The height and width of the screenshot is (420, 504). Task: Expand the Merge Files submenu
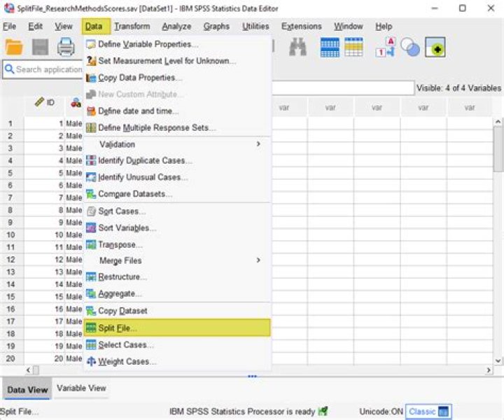coord(120,260)
